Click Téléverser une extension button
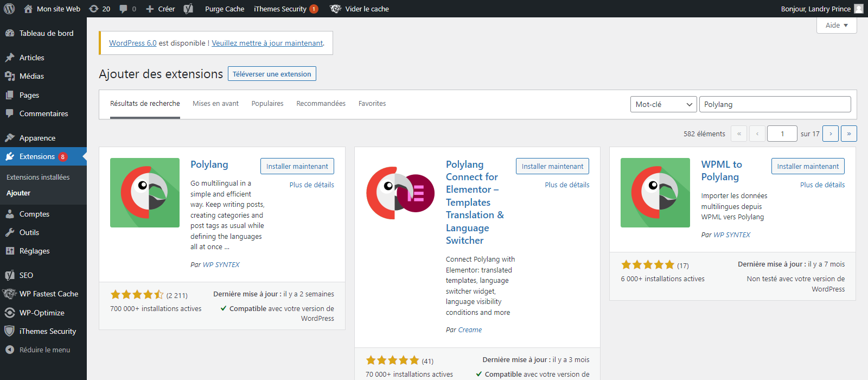 (272, 74)
